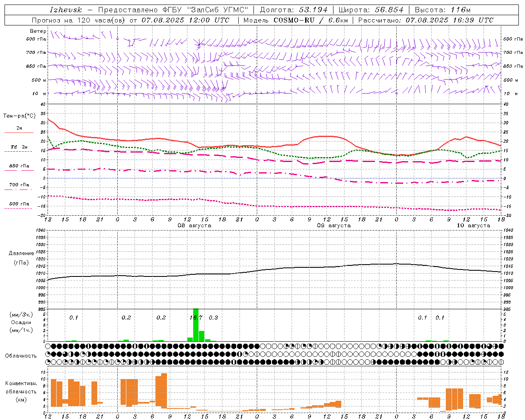The width and height of the screenshot is (525, 420).
Task: Click the "Осадки" precipitation label
Action: pyautogui.click(x=21, y=322)
